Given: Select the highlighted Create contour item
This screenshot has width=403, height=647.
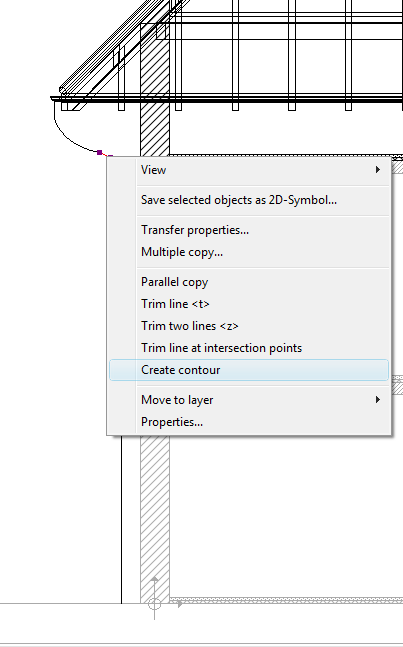Looking at the screenshot, I should pos(249,370).
